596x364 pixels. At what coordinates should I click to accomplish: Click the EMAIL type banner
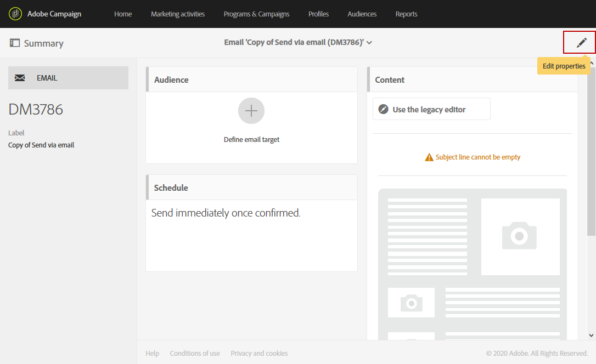point(69,78)
